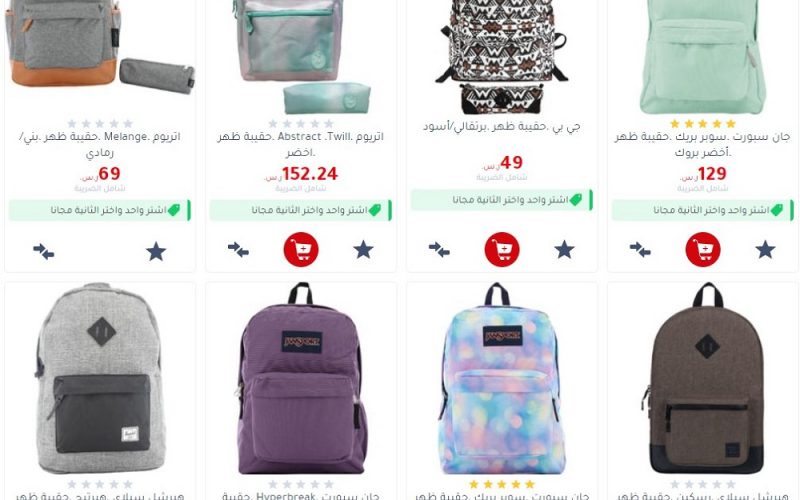Favorite the JB patterned backpack with star icon
The height and width of the screenshot is (500, 800).
click(x=564, y=249)
